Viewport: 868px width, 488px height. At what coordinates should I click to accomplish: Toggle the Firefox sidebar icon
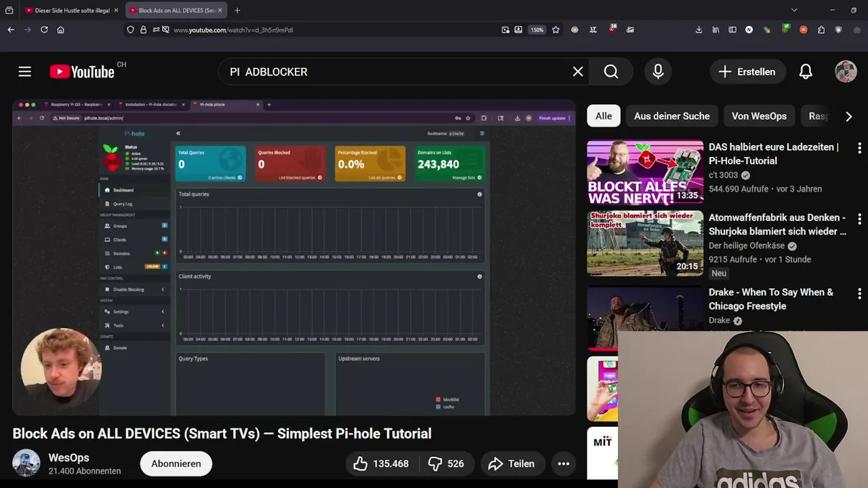pyautogui.click(x=732, y=30)
